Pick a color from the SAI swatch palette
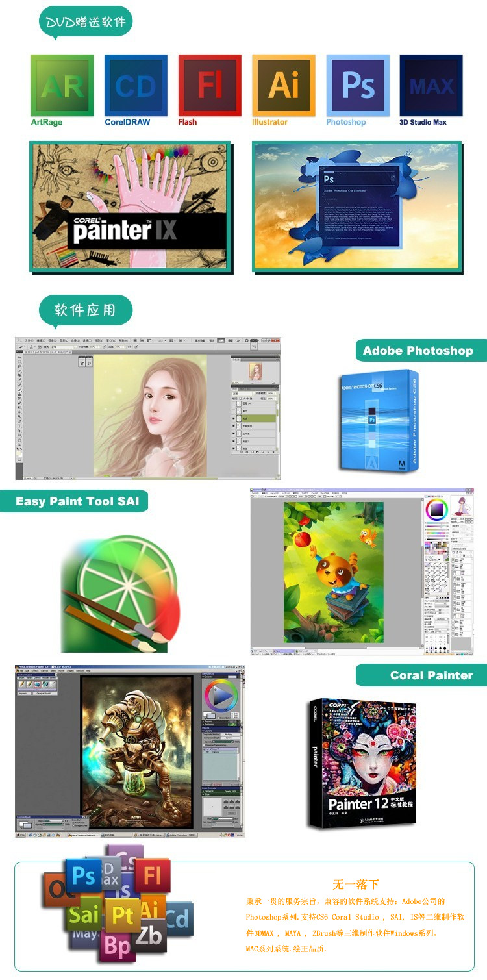 [x=436, y=548]
